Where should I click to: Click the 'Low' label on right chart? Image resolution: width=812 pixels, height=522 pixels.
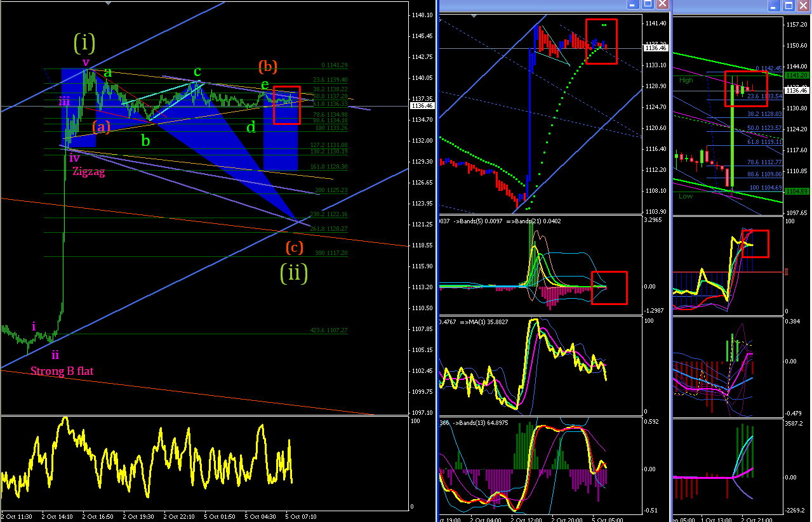coord(686,196)
